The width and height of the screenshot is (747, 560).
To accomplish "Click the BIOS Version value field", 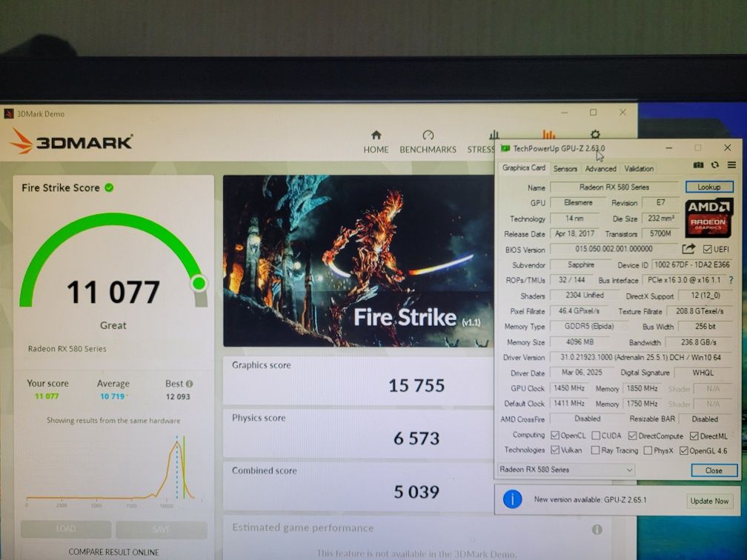I will click(x=614, y=249).
